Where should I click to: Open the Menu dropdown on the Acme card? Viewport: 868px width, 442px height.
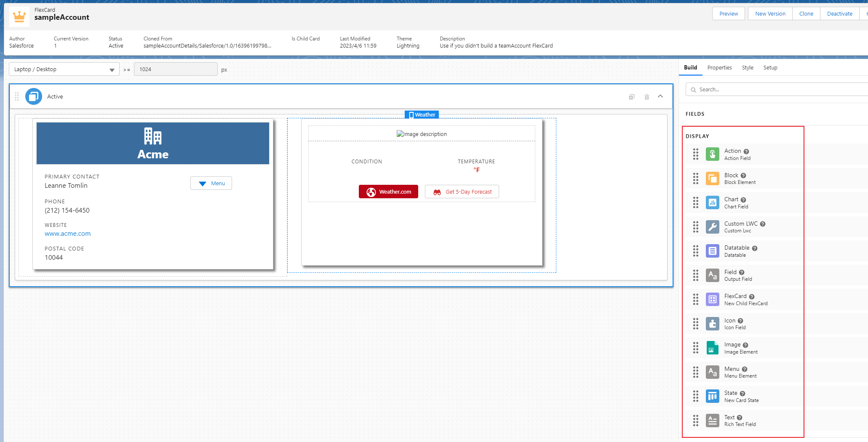[211, 183]
